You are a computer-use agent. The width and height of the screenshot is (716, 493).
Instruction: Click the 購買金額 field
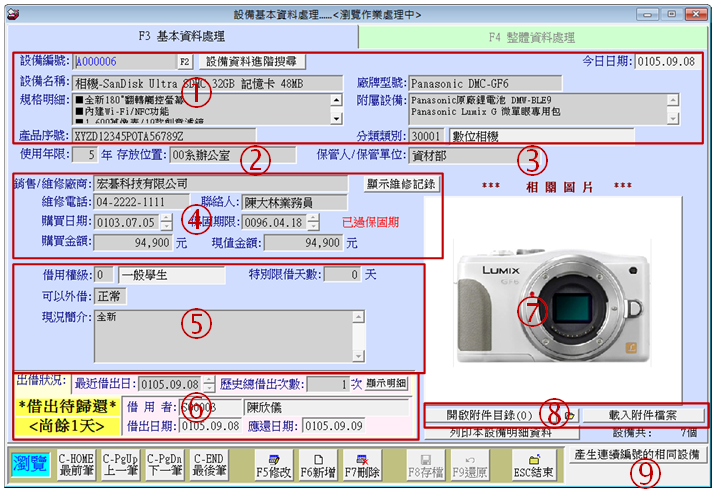pos(133,242)
